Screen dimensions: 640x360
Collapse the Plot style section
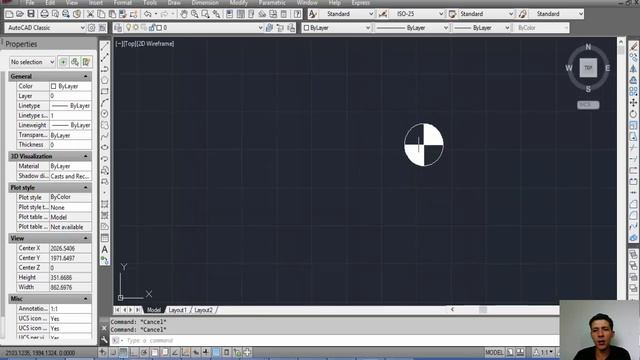coord(86,188)
